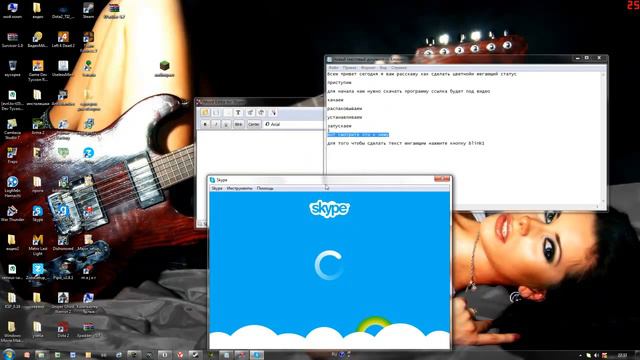This screenshot has height=360, width=640.
Task: Open the ZonaSetup desktop file
Action: (x=38, y=271)
